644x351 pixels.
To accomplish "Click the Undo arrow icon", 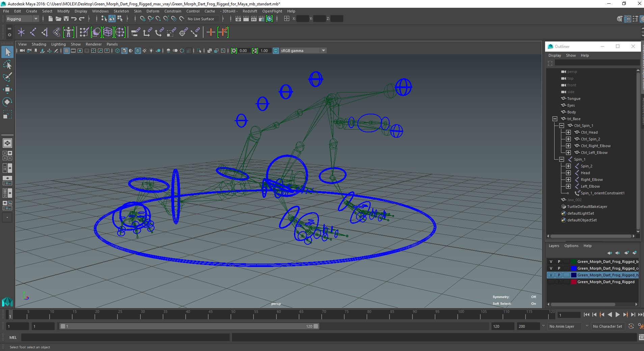I will [x=74, y=19].
